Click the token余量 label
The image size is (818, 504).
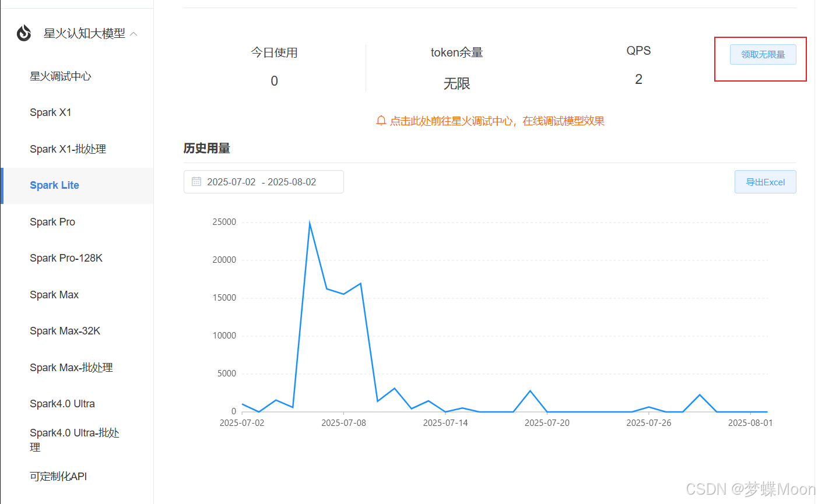(x=457, y=52)
